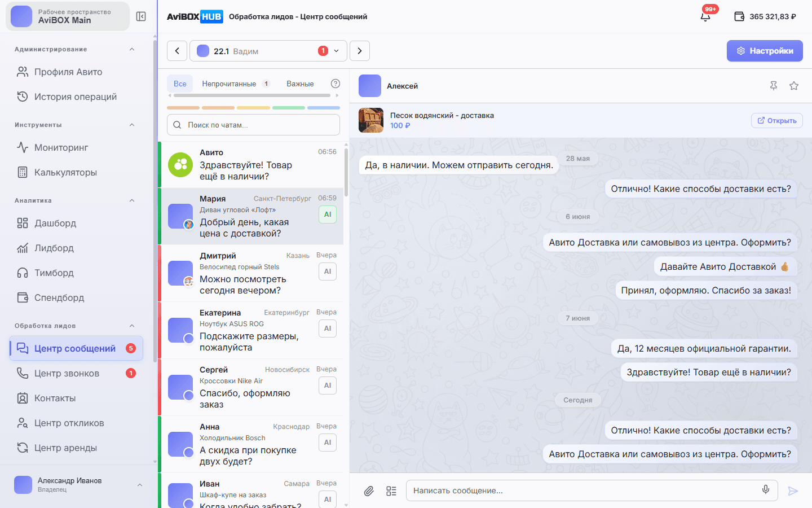This screenshot has width=812, height=508.
Task: Click the send message arrow icon
Action: 793,491
